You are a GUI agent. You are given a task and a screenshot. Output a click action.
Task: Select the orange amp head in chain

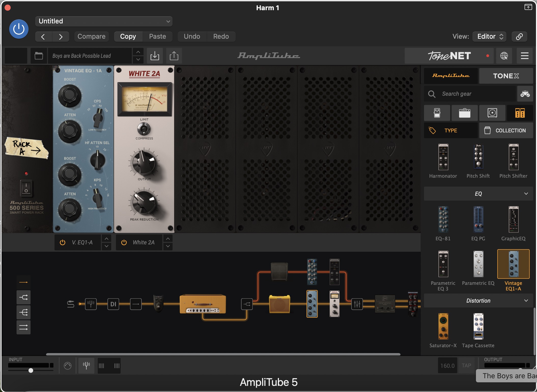[x=203, y=304]
